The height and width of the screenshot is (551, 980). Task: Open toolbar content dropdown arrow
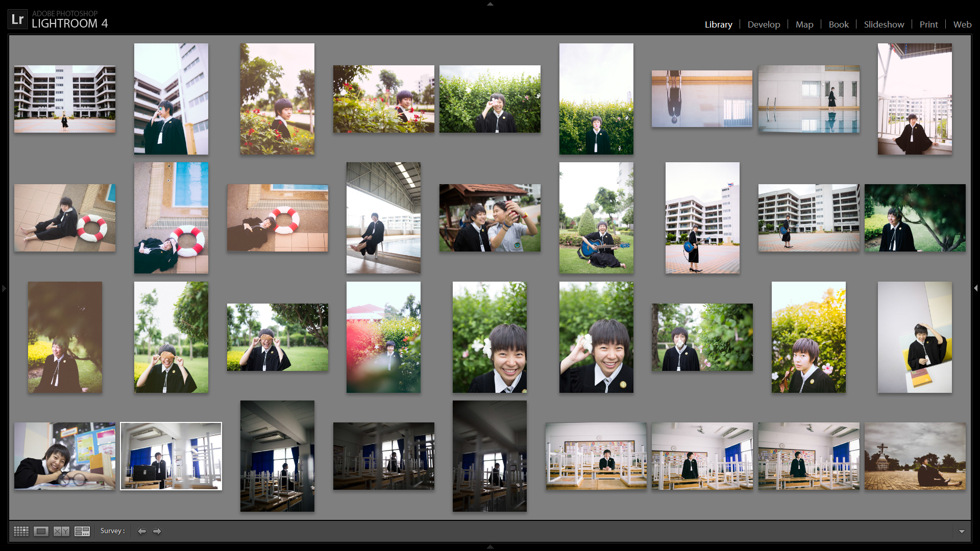[x=962, y=531]
